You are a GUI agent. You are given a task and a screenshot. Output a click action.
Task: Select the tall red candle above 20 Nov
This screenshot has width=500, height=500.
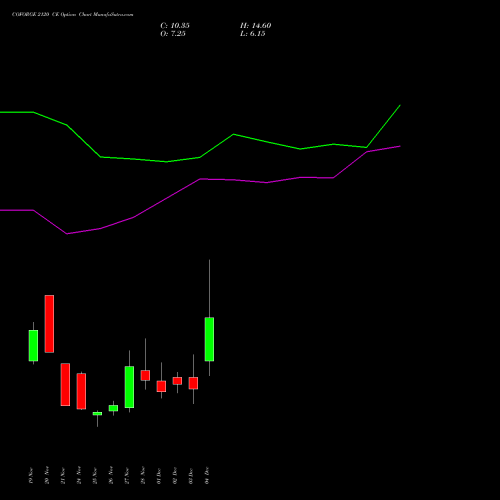click(x=49, y=324)
